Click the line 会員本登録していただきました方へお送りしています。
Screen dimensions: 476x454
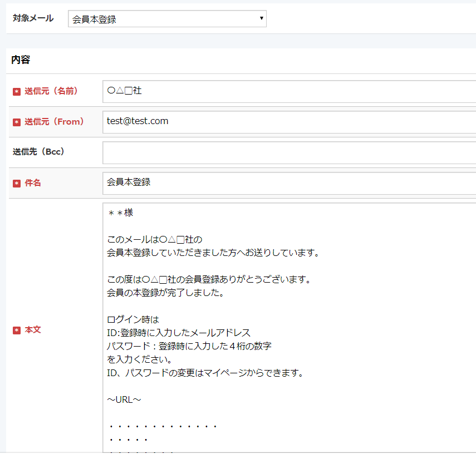pos(213,253)
